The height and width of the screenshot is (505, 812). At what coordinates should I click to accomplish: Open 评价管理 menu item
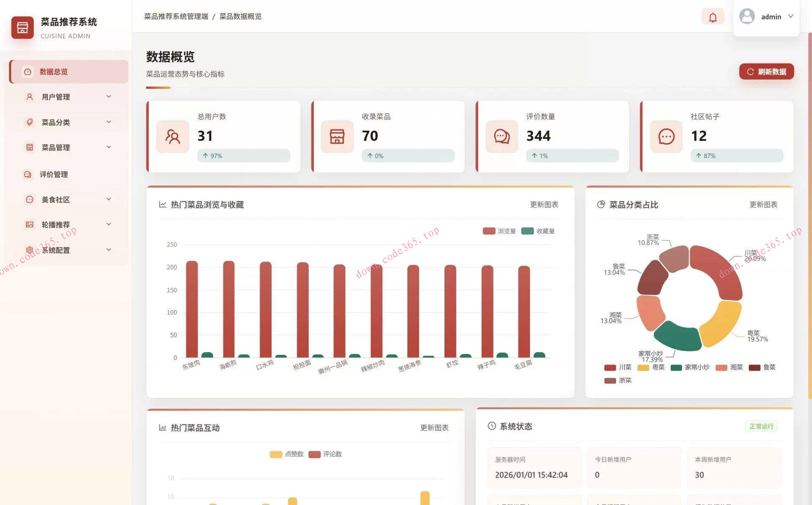54,174
